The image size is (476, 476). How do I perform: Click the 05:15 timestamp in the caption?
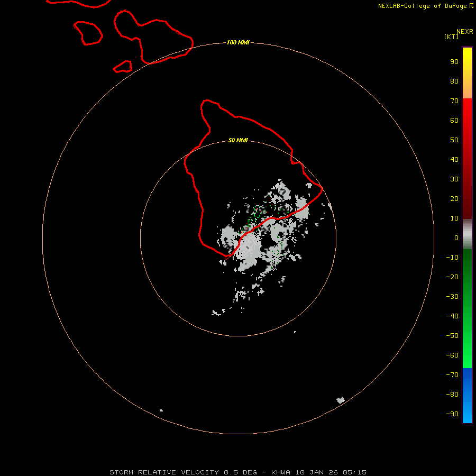click(354, 472)
